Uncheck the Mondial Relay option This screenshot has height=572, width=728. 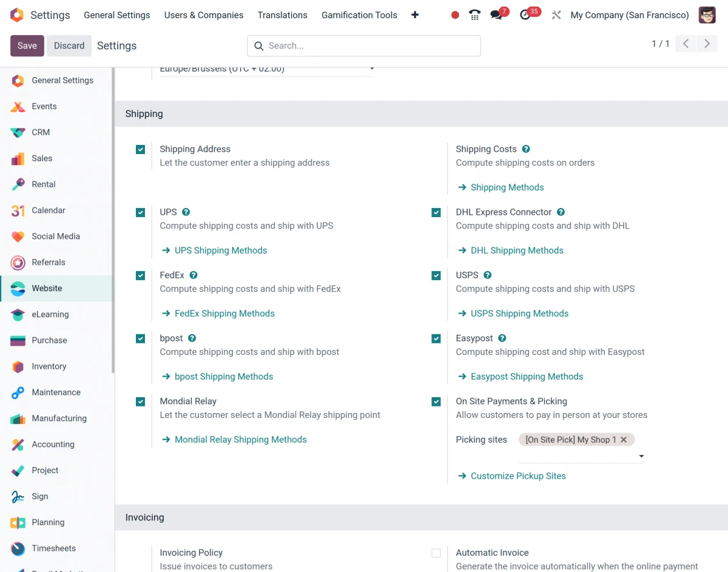[x=140, y=402]
